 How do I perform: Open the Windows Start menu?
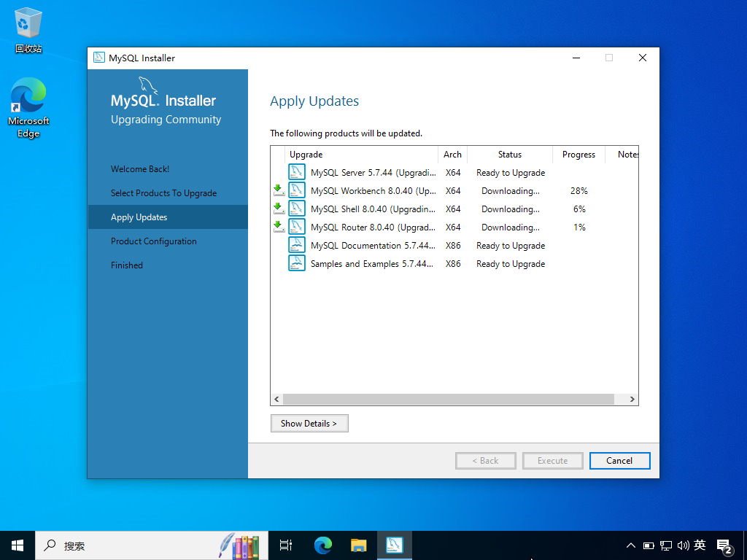coord(18,545)
